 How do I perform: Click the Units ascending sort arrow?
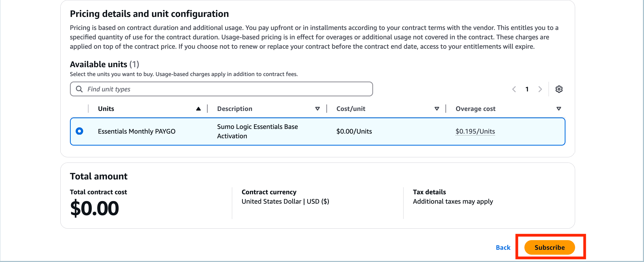198,109
